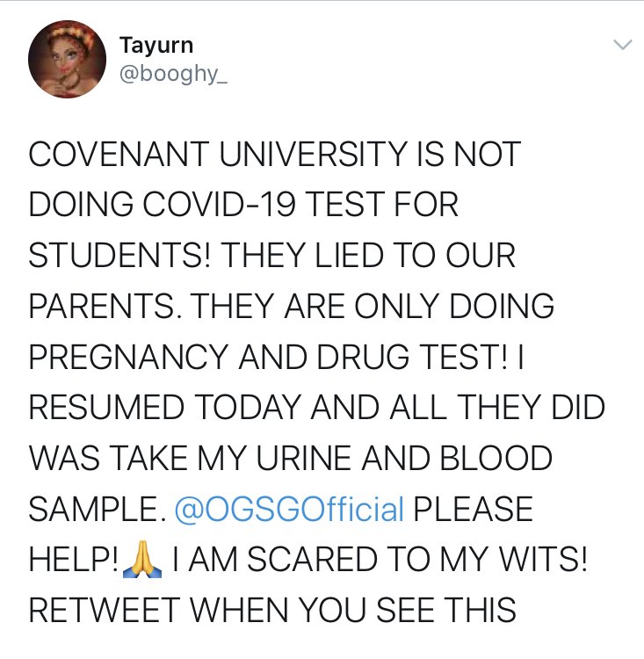Expand the tweet options chevron
Viewport: 644px width, 659px height.
pyautogui.click(x=622, y=44)
